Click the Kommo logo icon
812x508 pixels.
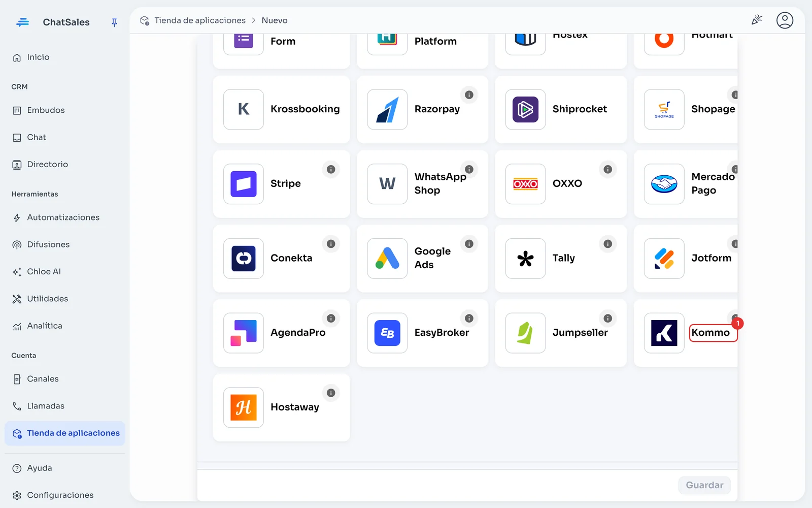click(664, 333)
